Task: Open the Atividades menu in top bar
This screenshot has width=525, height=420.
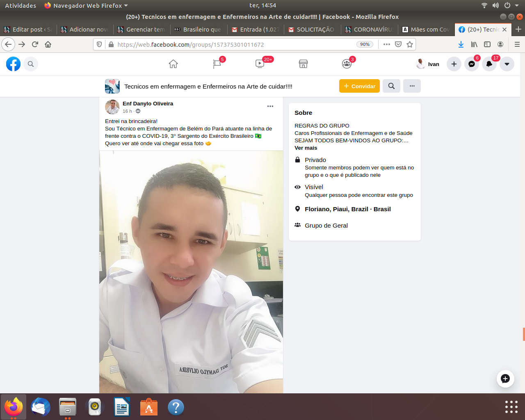Action: tap(21, 5)
